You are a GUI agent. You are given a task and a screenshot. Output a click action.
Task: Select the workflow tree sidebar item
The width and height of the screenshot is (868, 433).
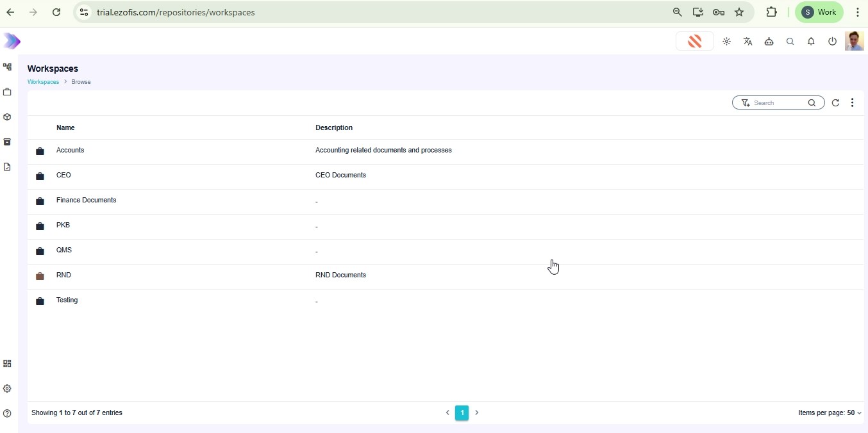[x=8, y=67]
